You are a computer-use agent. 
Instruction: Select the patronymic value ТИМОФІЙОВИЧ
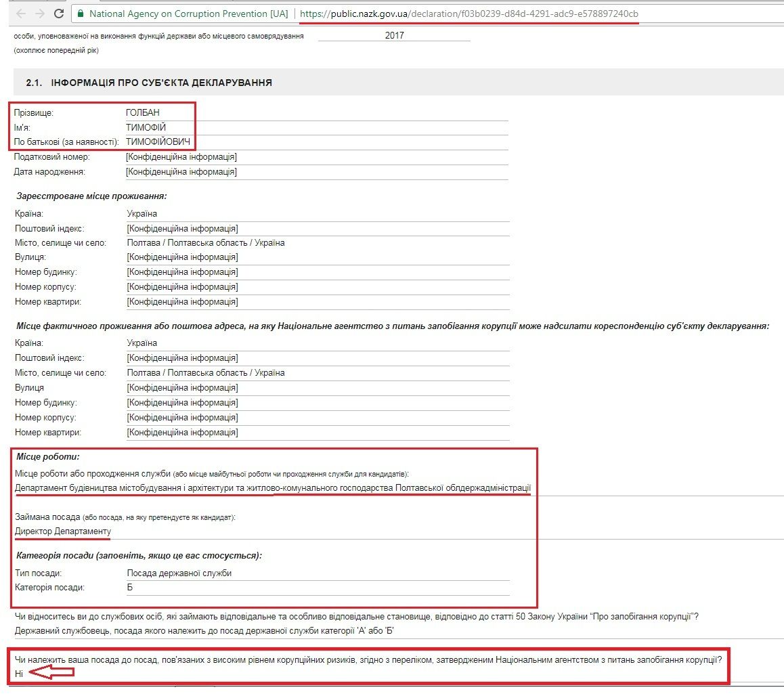pyautogui.click(x=158, y=142)
